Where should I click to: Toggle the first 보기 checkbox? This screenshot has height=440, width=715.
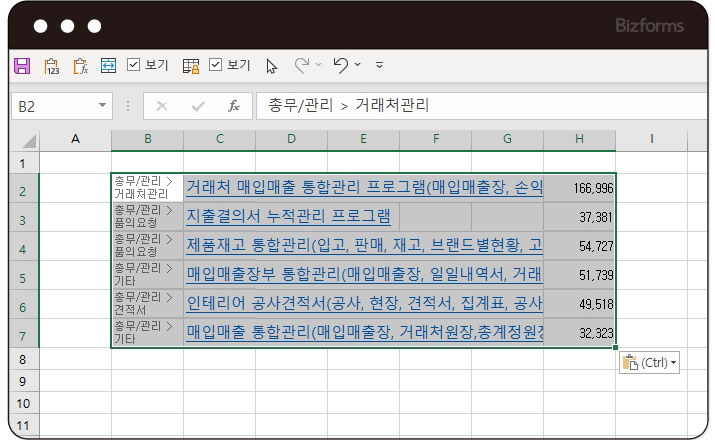click(133, 65)
